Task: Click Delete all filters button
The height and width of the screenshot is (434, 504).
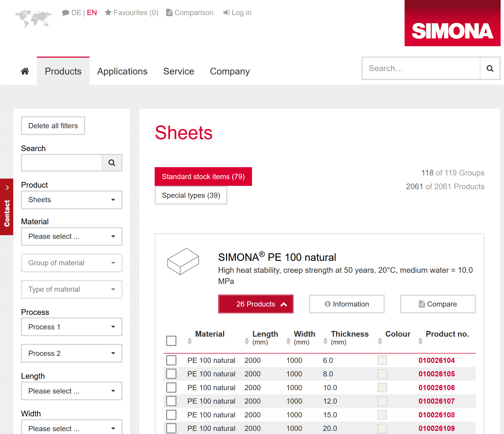Action: [53, 126]
